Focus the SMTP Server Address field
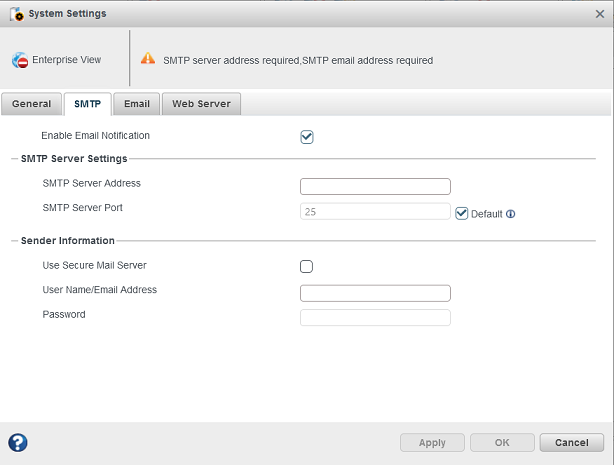 tap(375, 186)
